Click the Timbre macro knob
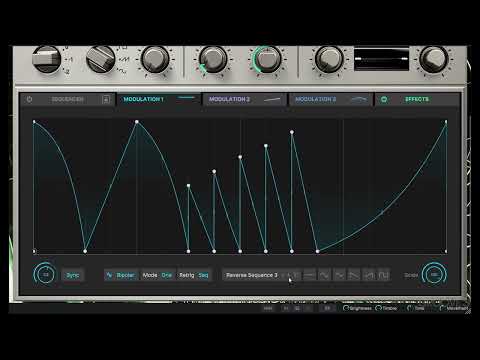 tap(378, 308)
